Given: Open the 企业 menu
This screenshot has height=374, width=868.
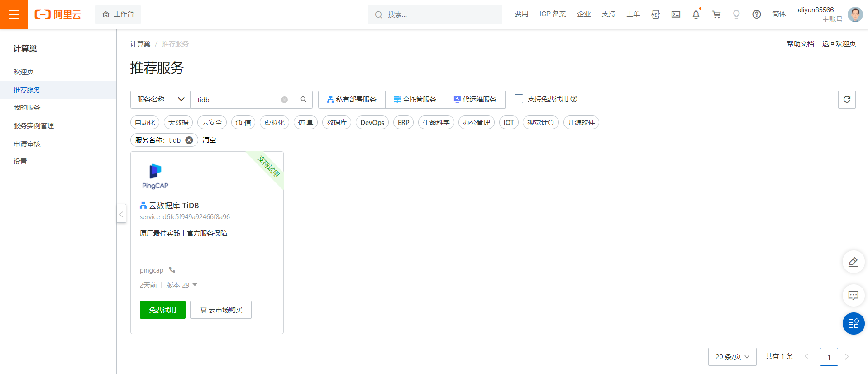Looking at the screenshot, I should pyautogui.click(x=584, y=14).
